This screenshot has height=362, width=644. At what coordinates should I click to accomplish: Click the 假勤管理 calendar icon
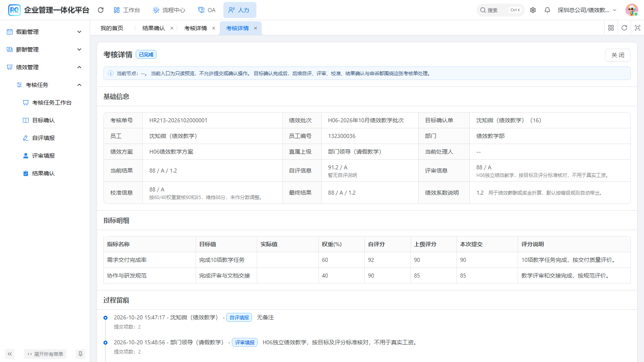[x=10, y=32]
